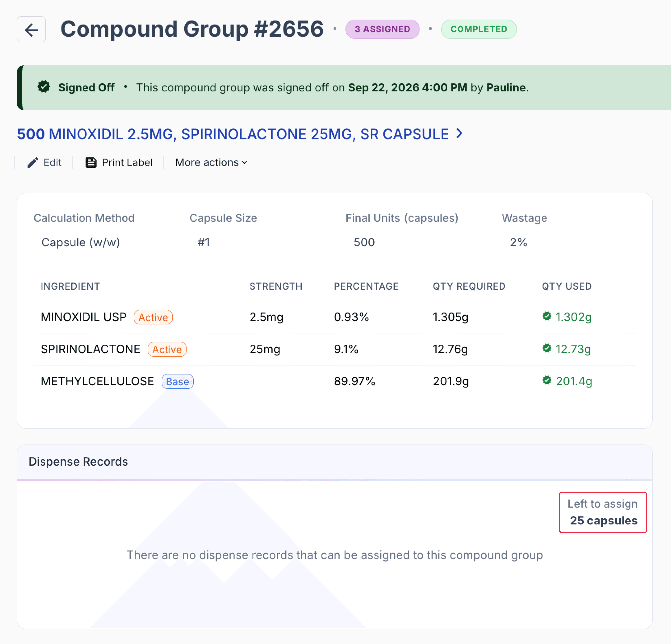Click Active tag next to SPIRINOLACTONE

click(167, 349)
